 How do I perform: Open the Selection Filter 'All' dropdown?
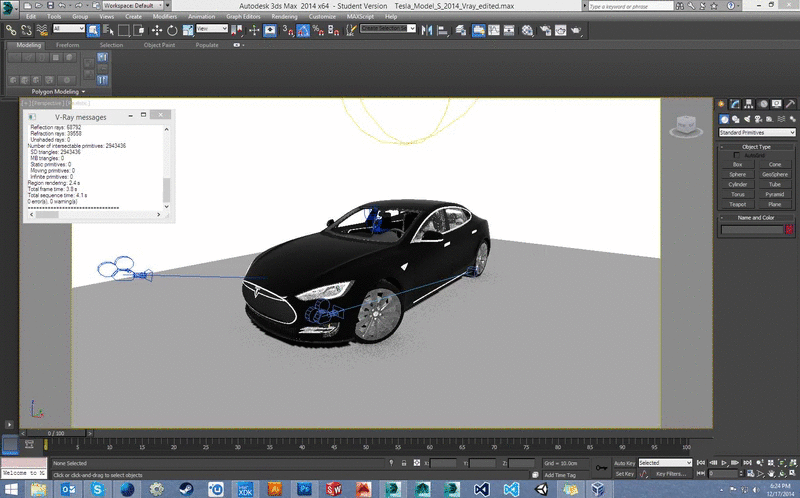[x=68, y=29]
